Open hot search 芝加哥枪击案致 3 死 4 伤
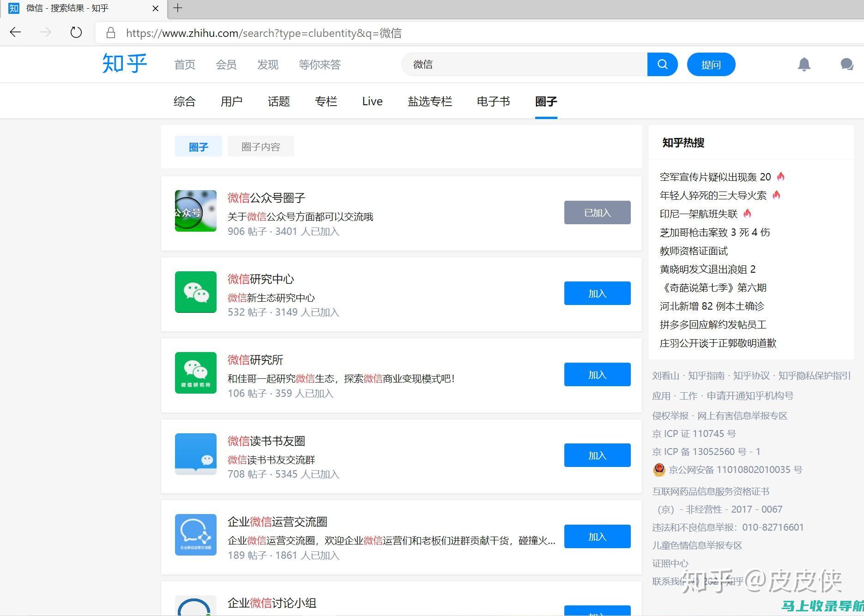The width and height of the screenshot is (864, 616). click(x=715, y=232)
